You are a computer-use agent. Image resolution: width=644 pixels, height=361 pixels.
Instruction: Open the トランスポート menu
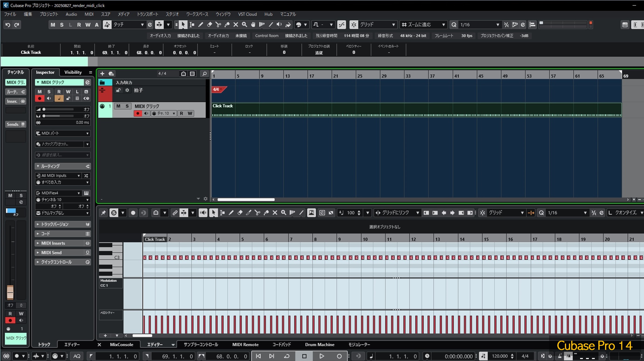point(147,14)
